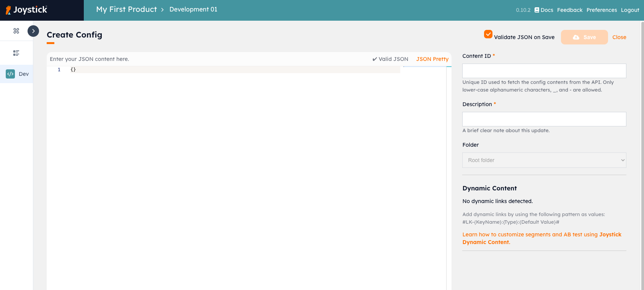This screenshot has width=644, height=290.
Task: Click the Docs book icon
Action: tap(537, 10)
